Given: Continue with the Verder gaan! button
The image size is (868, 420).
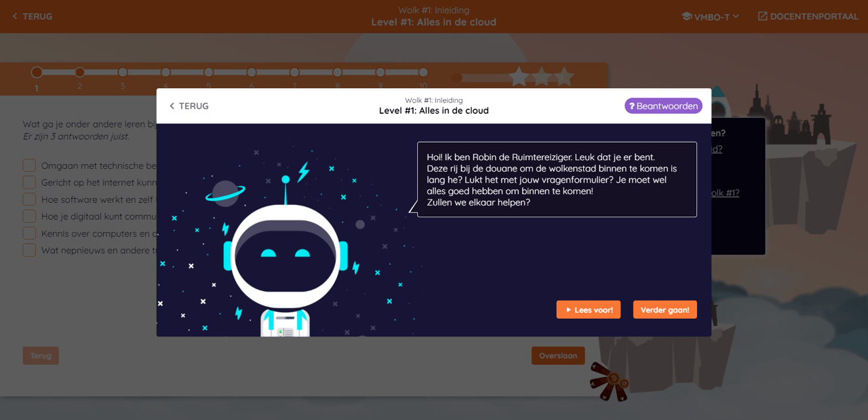Looking at the screenshot, I should pos(665,310).
